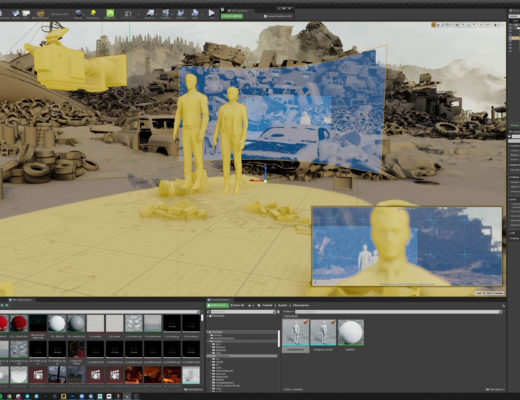This screenshot has width=520, height=400.
Task: Click the green Add/Import button in Content Browser
Action: click(x=218, y=305)
